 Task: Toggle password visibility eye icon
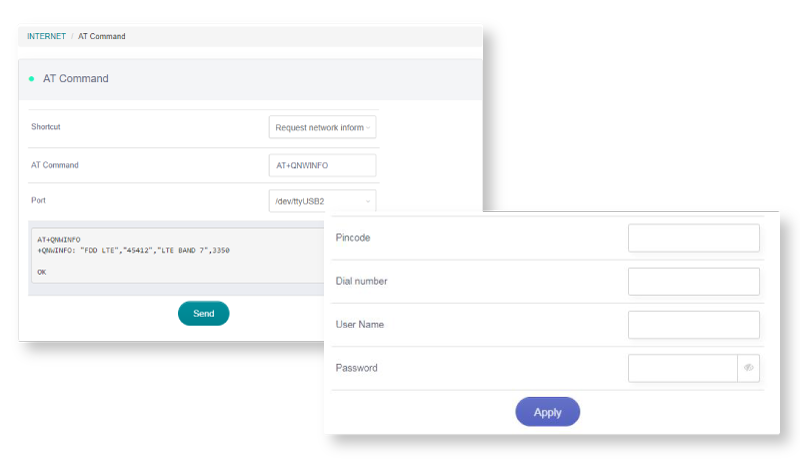pyautogui.click(x=748, y=368)
